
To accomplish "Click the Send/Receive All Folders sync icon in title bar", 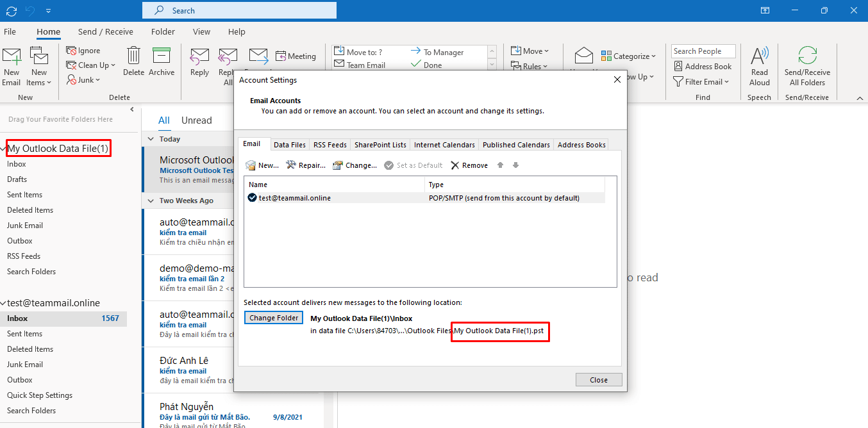I will point(12,10).
